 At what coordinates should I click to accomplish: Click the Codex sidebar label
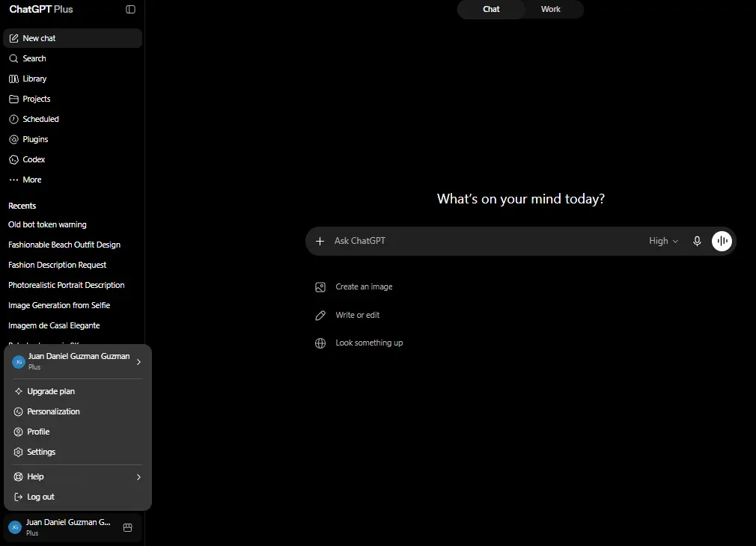(34, 159)
